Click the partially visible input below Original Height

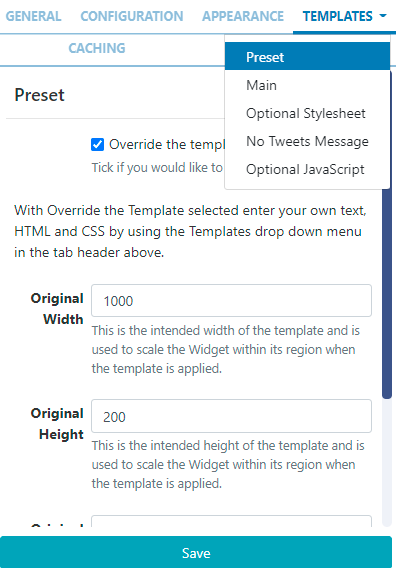coord(231,521)
